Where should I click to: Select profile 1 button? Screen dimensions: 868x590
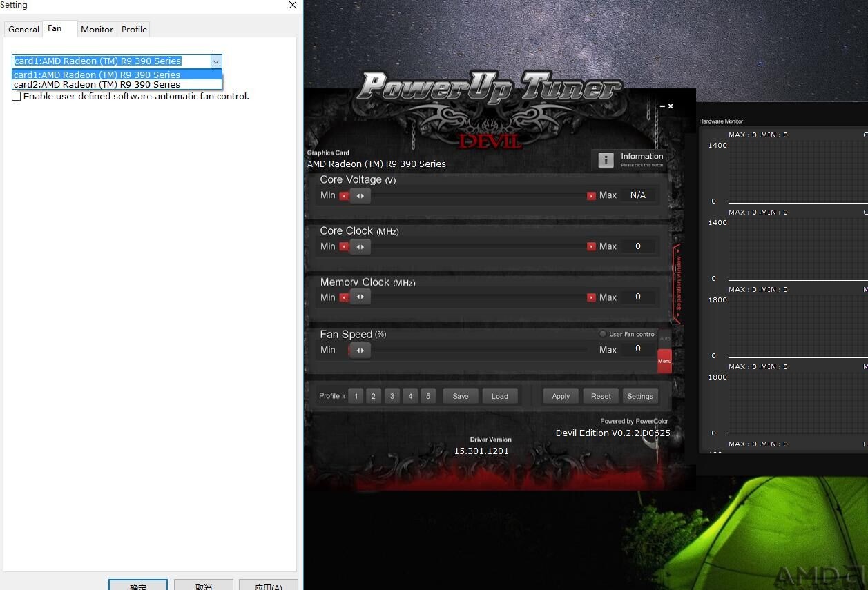[356, 396]
